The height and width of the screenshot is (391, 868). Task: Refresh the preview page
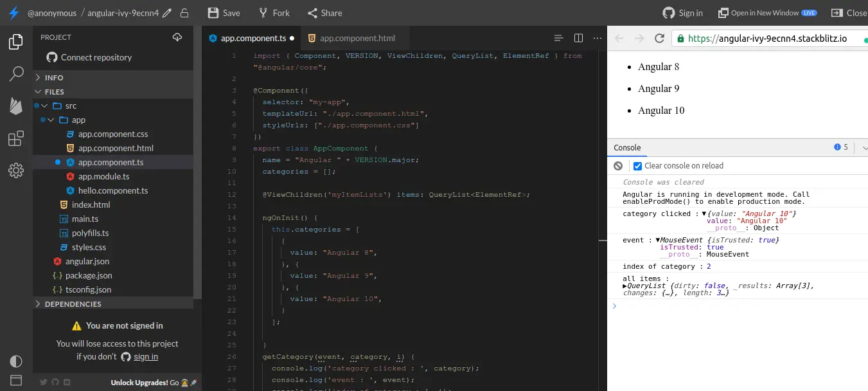pyautogui.click(x=659, y=38)
